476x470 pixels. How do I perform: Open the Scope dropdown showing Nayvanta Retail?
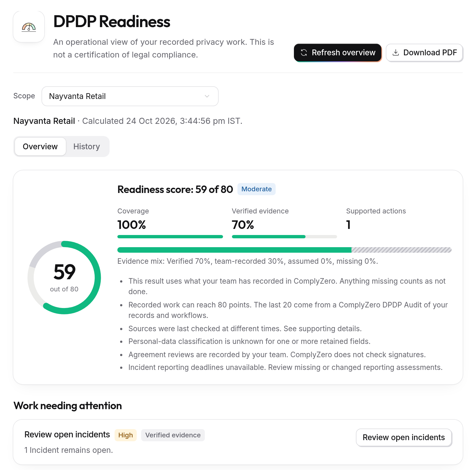coord(130,96)
